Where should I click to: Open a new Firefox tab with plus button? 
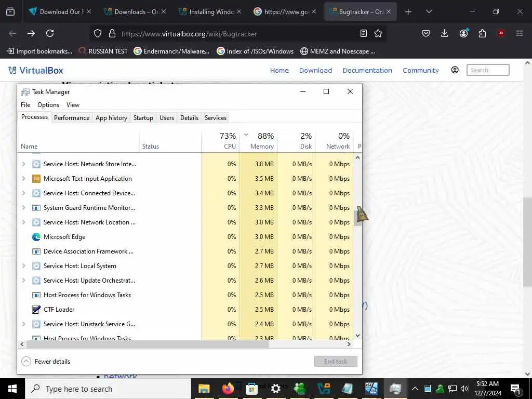pyautogui.click(x=408, y=12)
